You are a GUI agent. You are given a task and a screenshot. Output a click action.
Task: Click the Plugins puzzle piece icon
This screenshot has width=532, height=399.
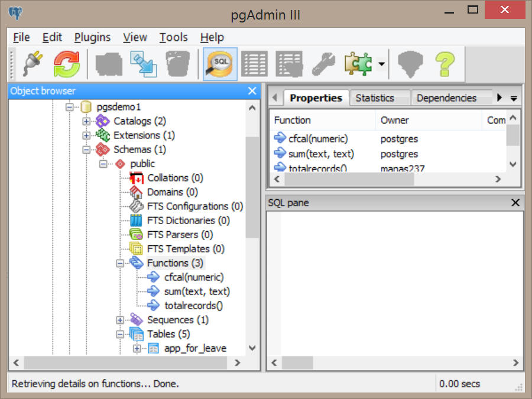tap(358, 64)
